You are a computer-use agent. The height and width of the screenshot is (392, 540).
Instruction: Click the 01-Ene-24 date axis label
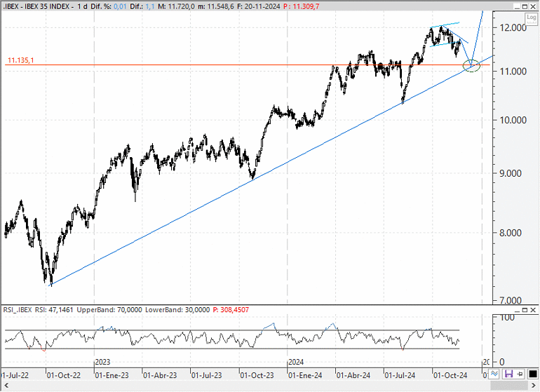(x=306, y=375)
